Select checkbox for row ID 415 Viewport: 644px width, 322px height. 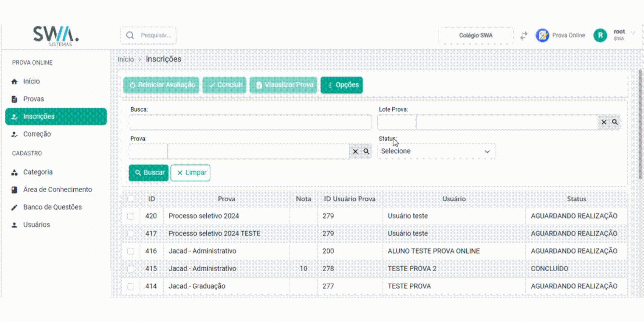[x=131, y=269]
